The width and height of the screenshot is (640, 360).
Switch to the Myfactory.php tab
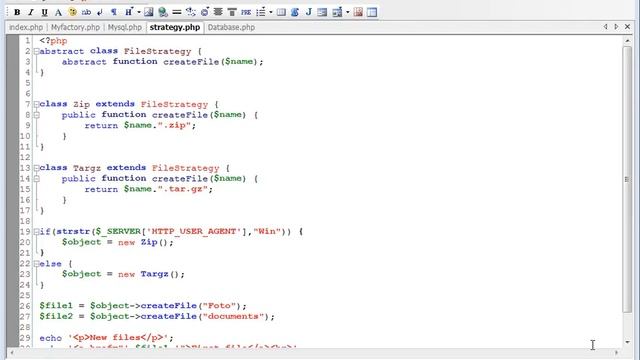(x=75, y=27)
